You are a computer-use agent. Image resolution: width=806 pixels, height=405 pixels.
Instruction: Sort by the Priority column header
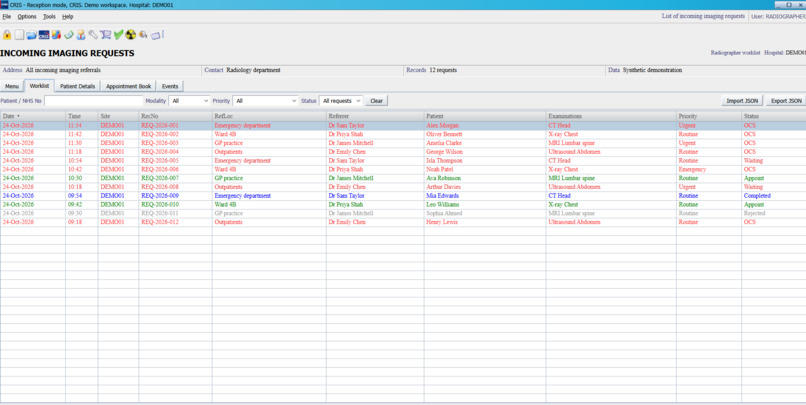point(709,116)
